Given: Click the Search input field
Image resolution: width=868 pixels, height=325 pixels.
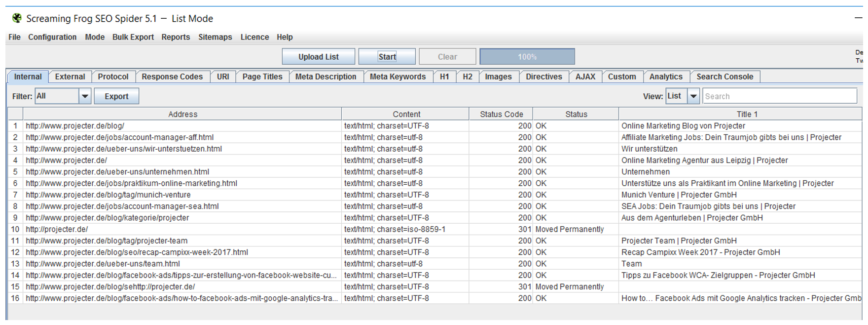Looking at the screenshot, I should (x=780, y=96).
